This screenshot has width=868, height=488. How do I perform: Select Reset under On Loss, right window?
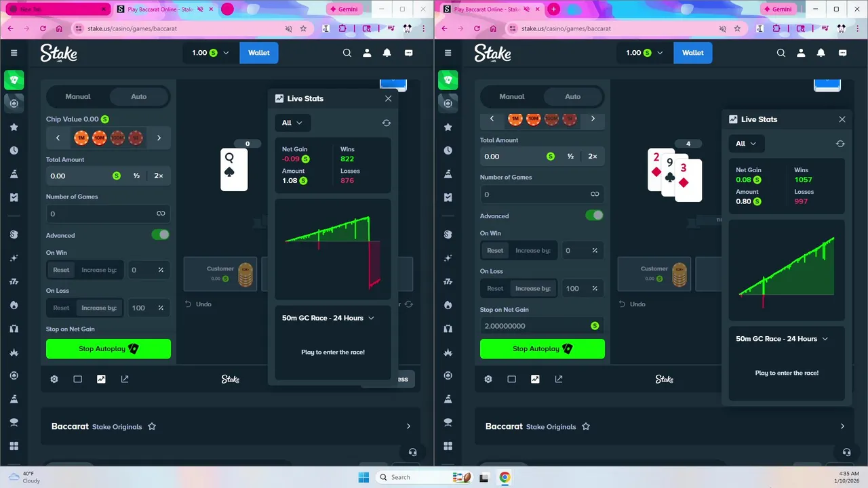click(495, 288)
